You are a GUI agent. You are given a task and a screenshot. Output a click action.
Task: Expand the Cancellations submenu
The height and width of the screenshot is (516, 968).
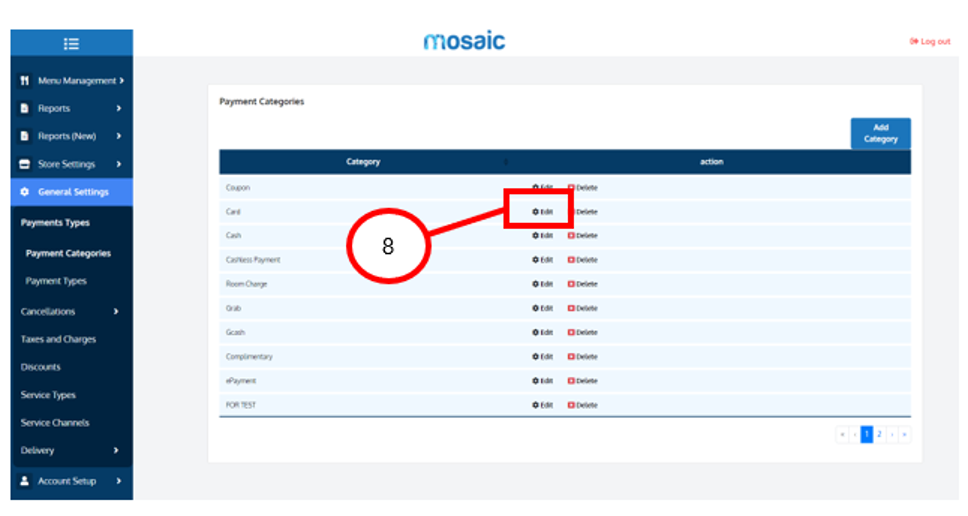click(x=70, y=311)
